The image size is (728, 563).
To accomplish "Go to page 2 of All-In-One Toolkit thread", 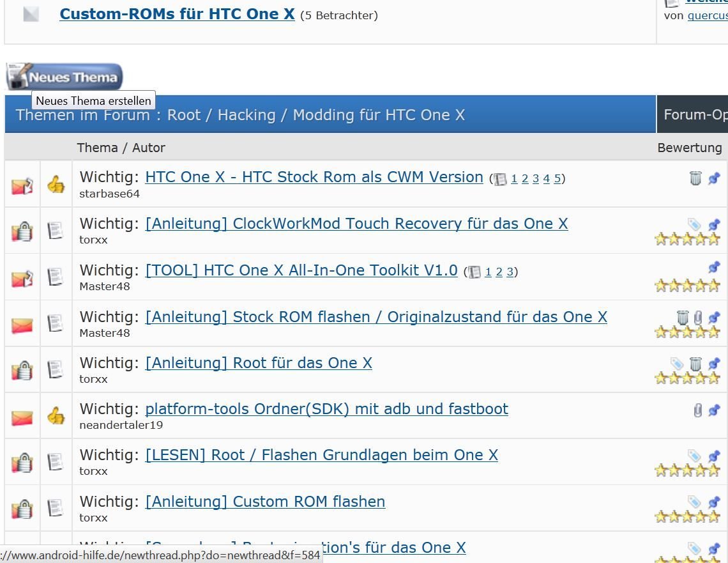I will coord(499,272).
